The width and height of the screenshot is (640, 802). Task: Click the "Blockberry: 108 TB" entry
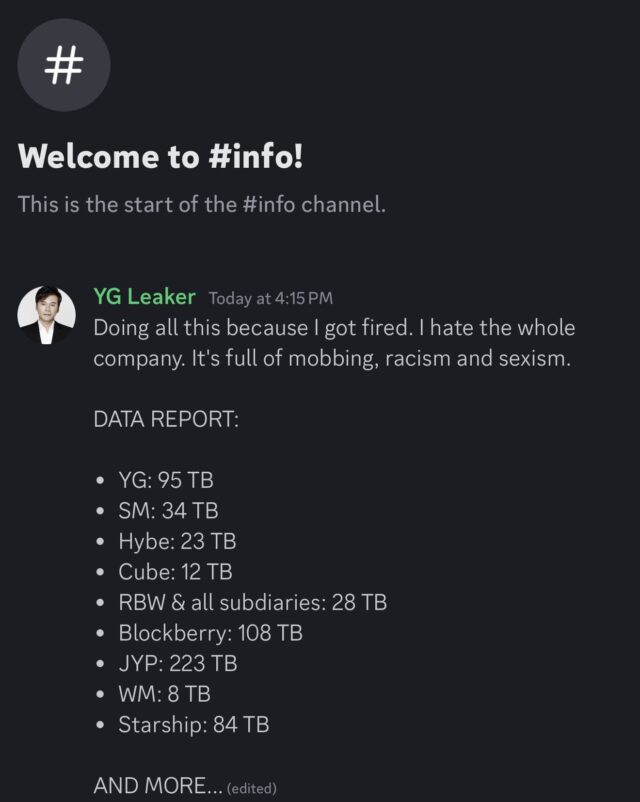(210, 633)
